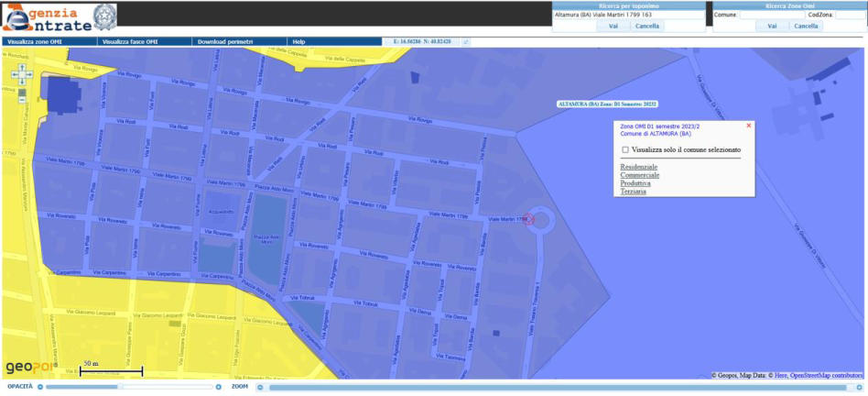Open the Download perimetri menu

(224, 42)
